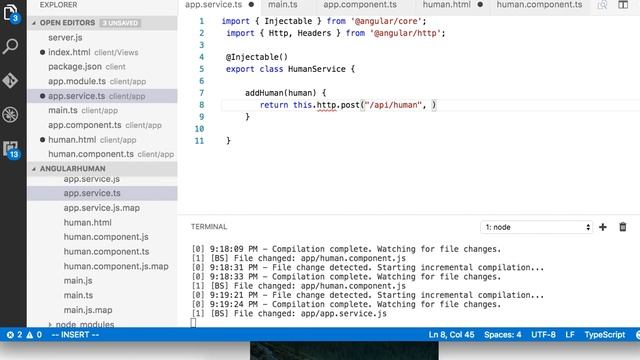The height and width of the screenshot is (360, 640).
Task: Click the underlined 'http' in line 8
Action: [x=327, y=105]
